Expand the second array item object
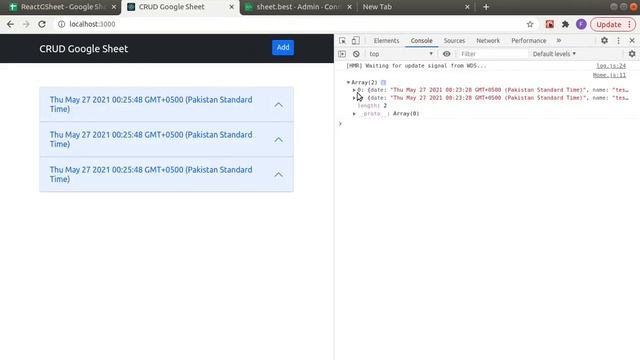Screen dimensions: 640x360 pos(354,98)
